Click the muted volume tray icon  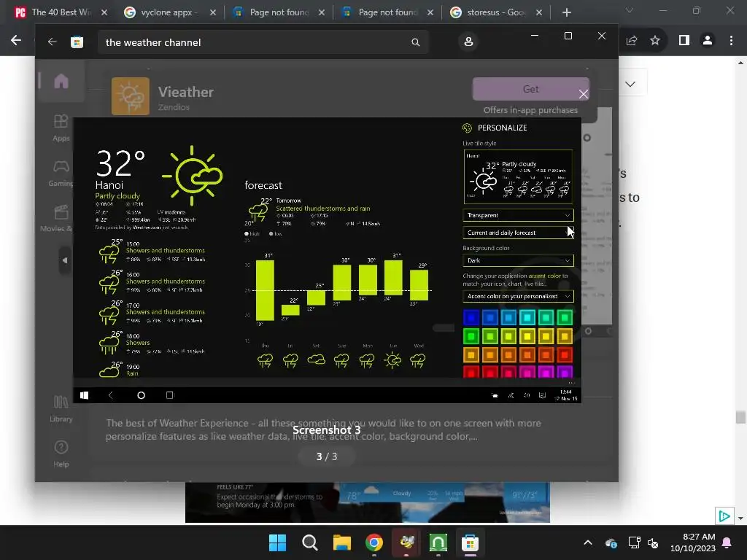tap(653, 542)
